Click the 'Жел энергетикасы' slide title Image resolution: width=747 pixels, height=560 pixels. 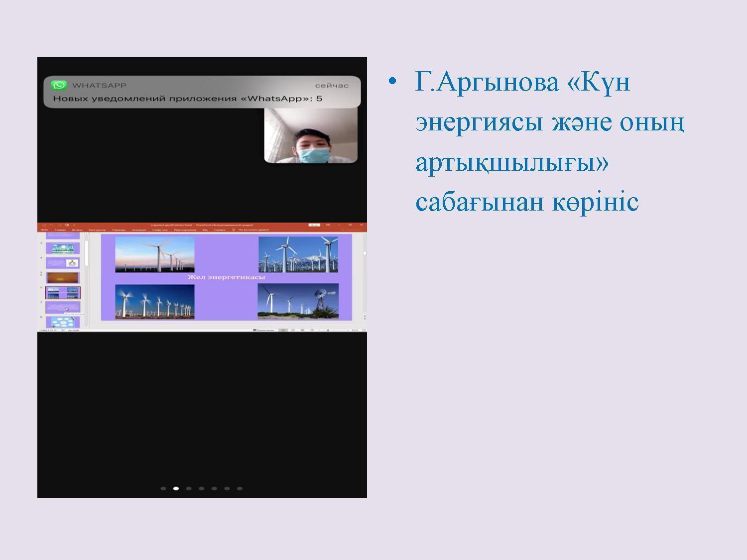point(226,277)
